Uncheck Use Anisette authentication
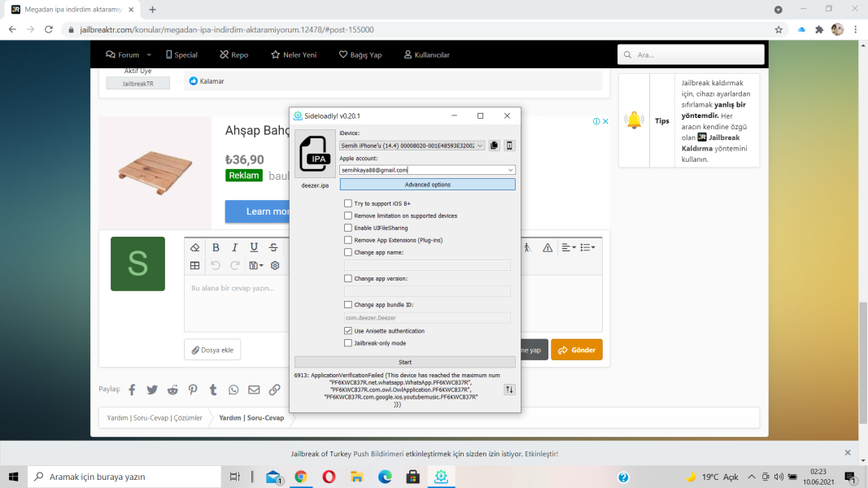Screen dimensions: 868x488 pyautogui.click(x=348, y=331)
